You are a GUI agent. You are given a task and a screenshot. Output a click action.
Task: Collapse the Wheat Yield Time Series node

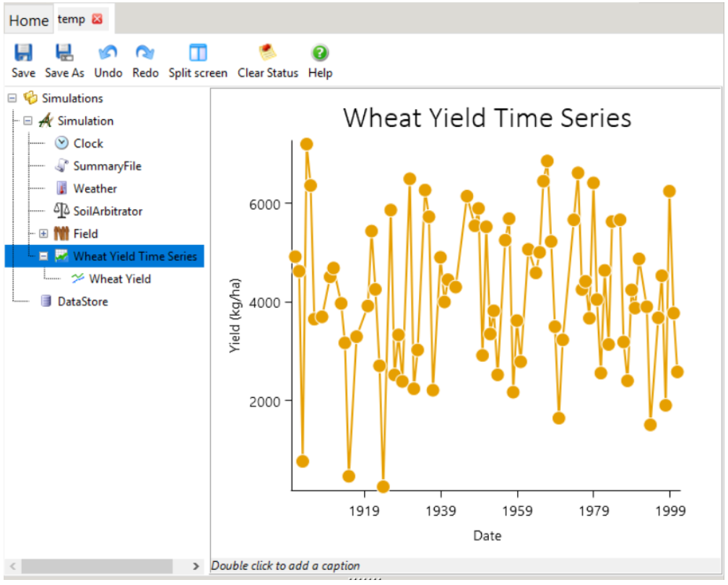point(43,256)
